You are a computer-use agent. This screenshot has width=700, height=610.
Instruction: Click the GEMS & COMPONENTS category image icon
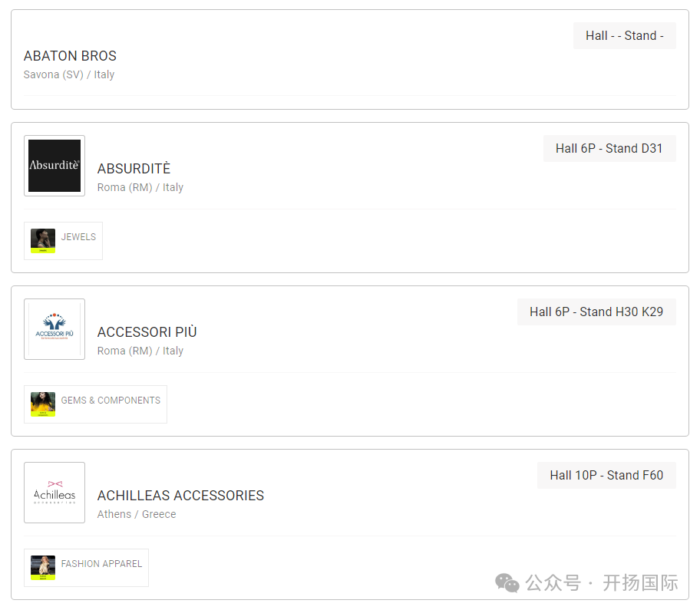43,404
